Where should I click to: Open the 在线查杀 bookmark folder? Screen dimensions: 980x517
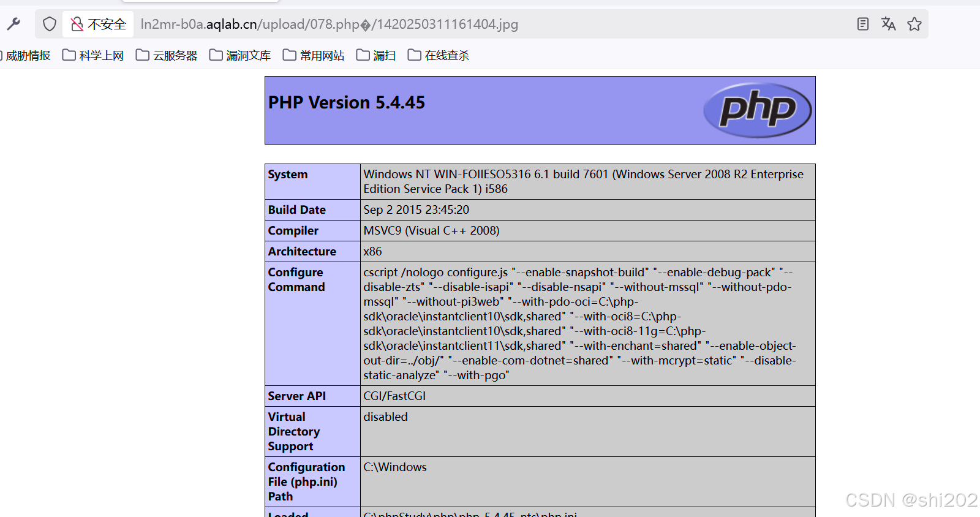(x=439, y=55)
